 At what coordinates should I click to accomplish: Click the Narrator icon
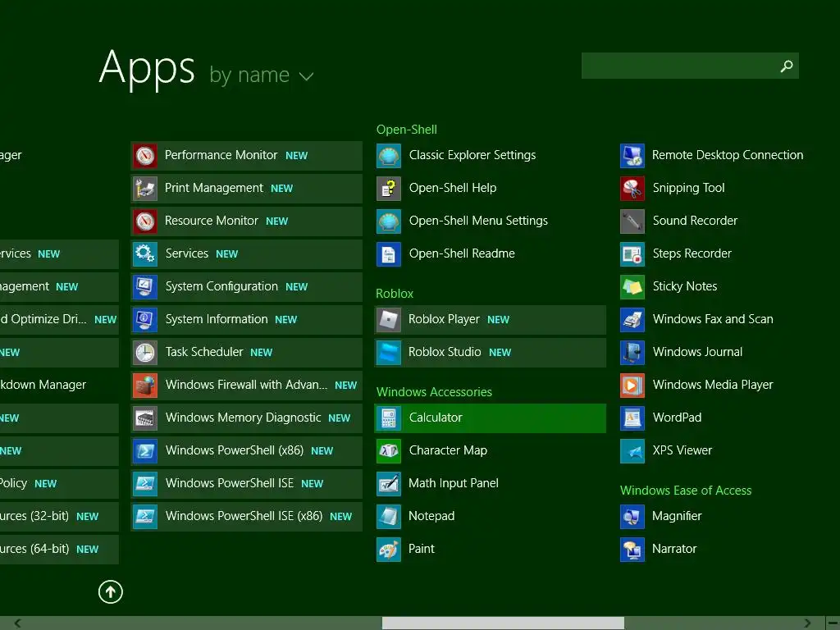632,549
